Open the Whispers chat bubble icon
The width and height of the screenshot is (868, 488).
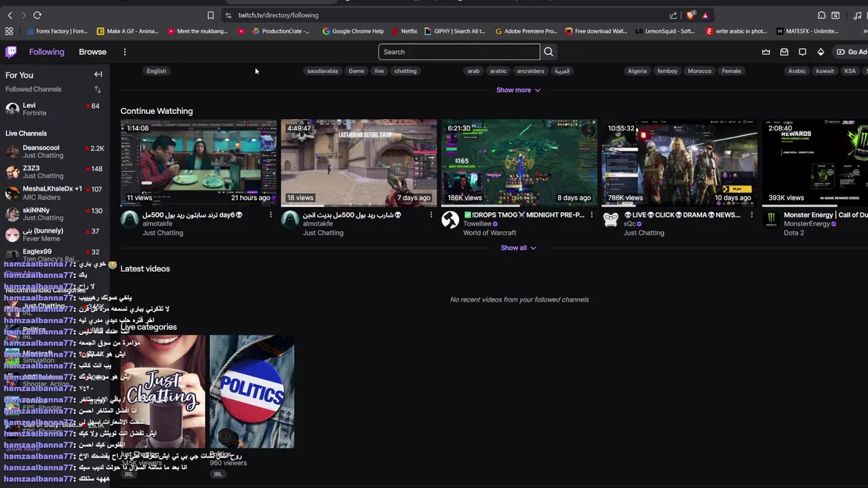tap(802, 52)
